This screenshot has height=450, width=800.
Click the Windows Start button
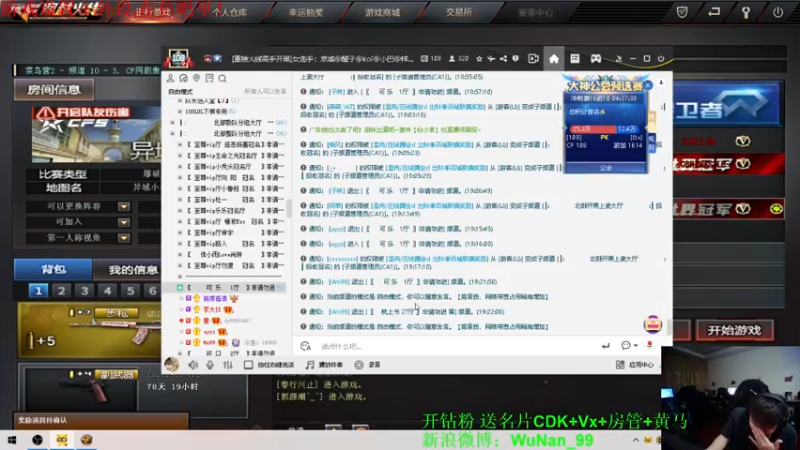(x=12, y=440)
